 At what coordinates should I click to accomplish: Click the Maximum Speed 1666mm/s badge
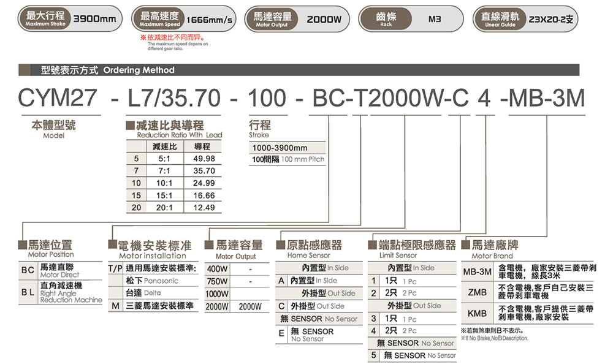point(184,19)
